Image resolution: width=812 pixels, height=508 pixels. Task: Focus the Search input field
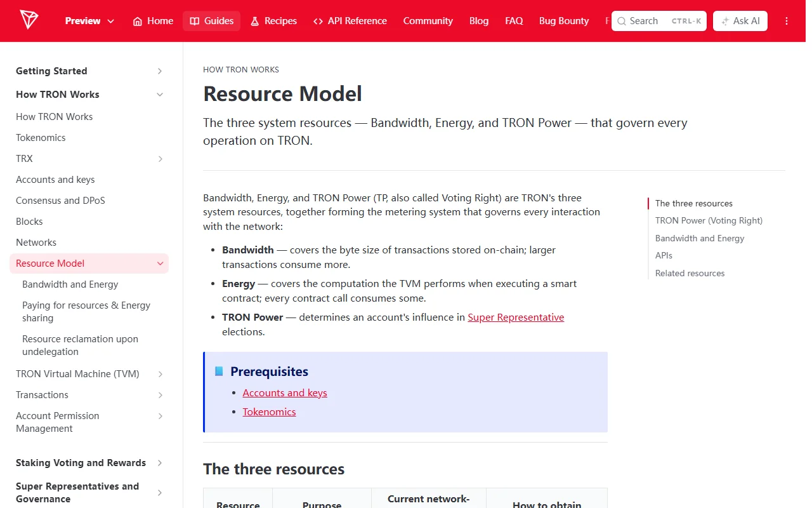[x=659, y=21]
